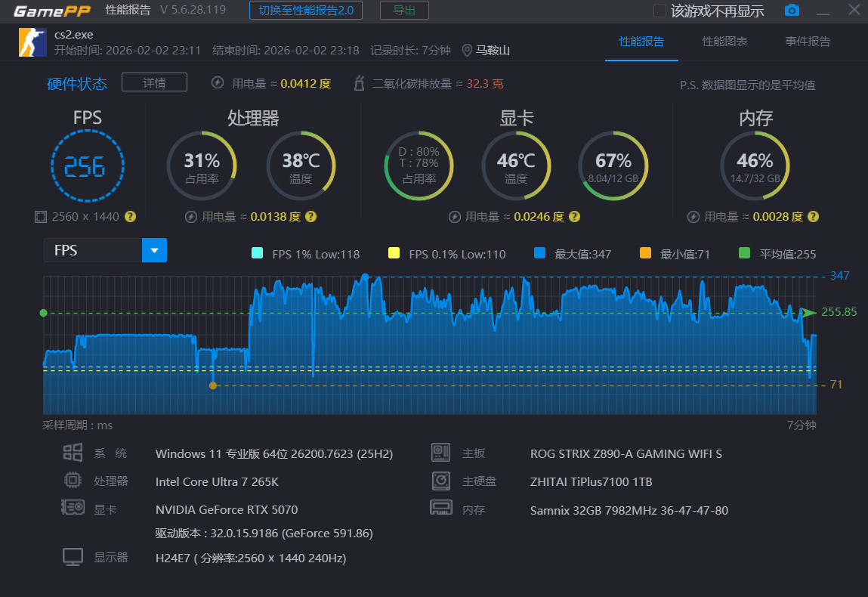The height and width of the screenshot is (597, 868).
Task: Click the 导出 export button
Action: pos(404,11)
